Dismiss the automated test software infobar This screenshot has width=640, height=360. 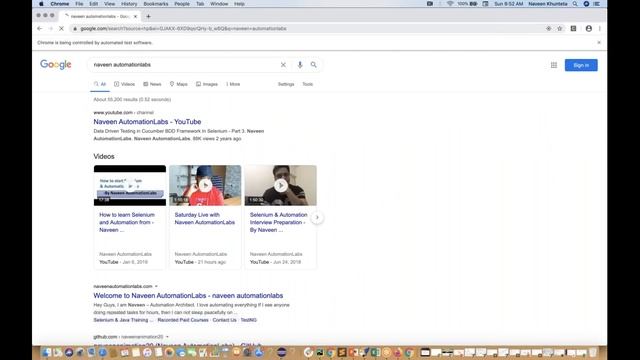pos(599,42)
